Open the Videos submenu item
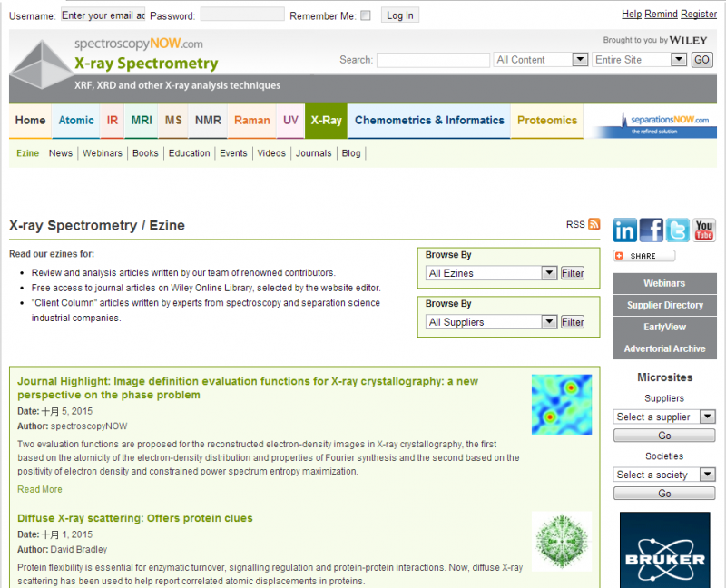Viewport: 726px width, 588px height. (271, 153)
